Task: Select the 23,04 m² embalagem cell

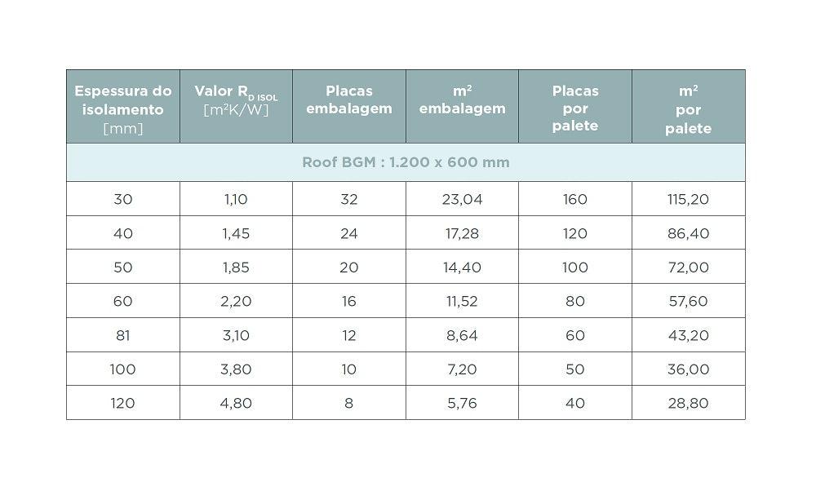Action: (462, 199)
